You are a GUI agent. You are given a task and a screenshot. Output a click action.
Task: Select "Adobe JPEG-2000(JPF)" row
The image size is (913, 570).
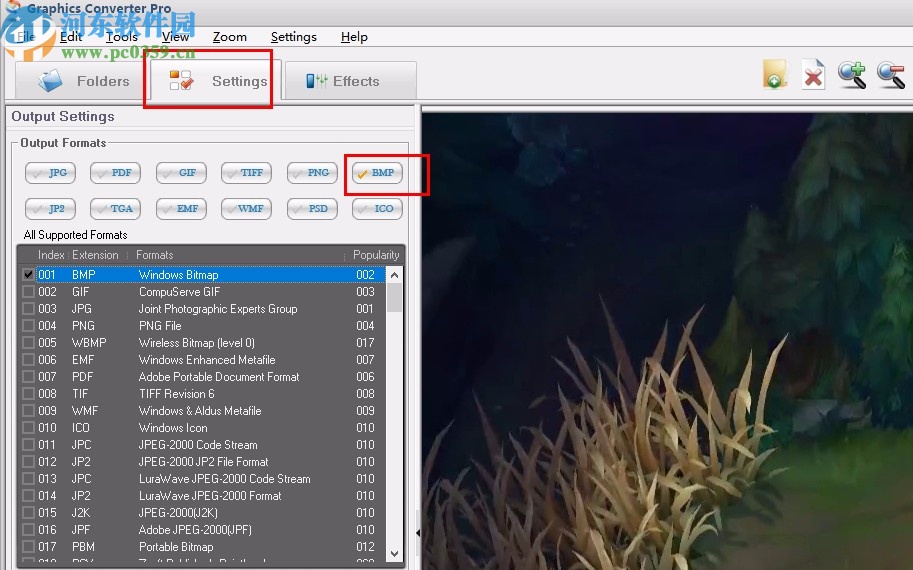(x=204, y=530)
